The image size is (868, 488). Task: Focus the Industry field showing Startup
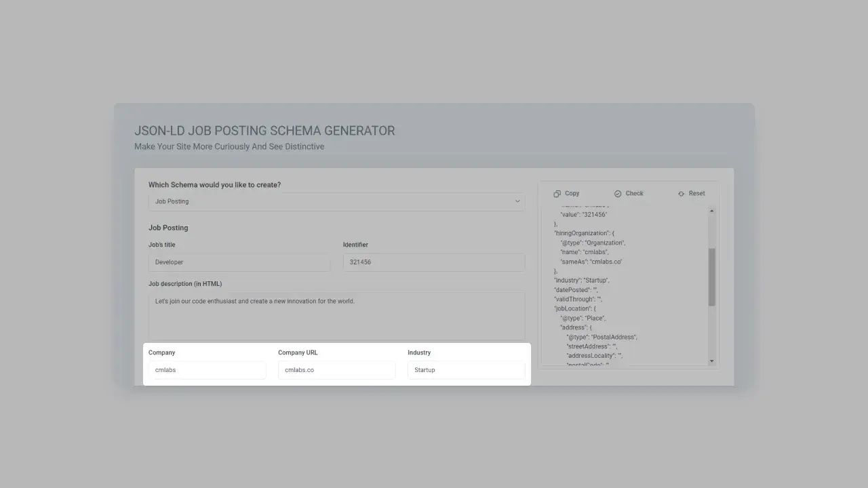tap(466, 369)
